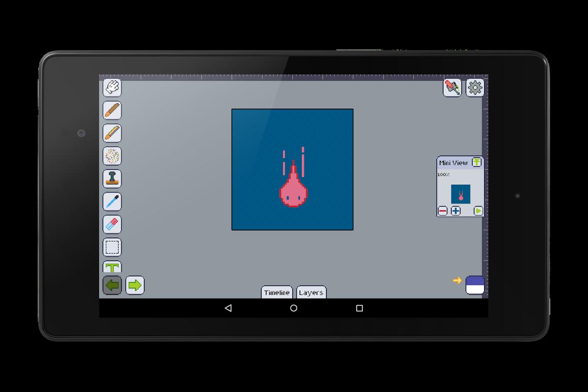Redo with the green right arrow button
This screenshot has width=588, height=392.
click(x=135, y=285)
